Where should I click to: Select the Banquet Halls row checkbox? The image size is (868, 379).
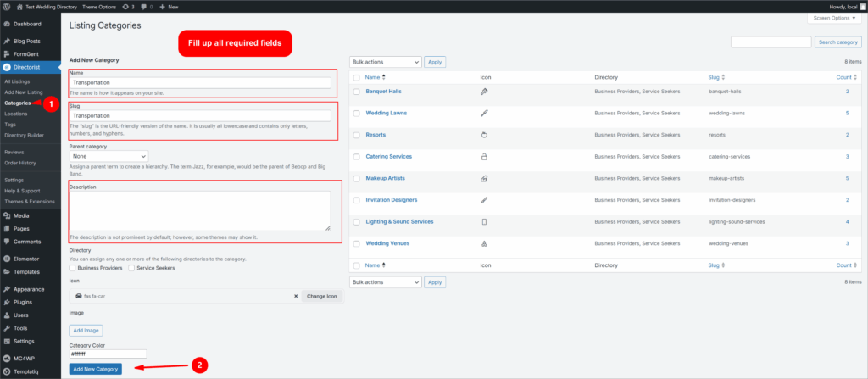pyautogui.click(x=356, y=92)
